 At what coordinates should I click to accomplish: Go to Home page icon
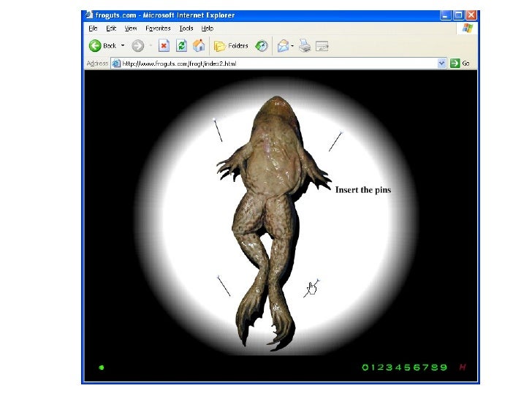pyautogui.click(x=199, y=45)
